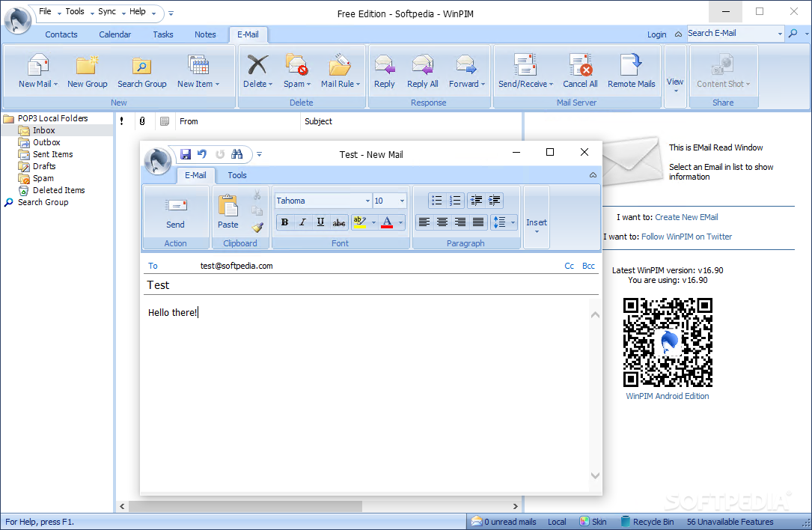Screen dimensions: 812x530
Task: Click the Bcc link
Action: tap(588, 266)
